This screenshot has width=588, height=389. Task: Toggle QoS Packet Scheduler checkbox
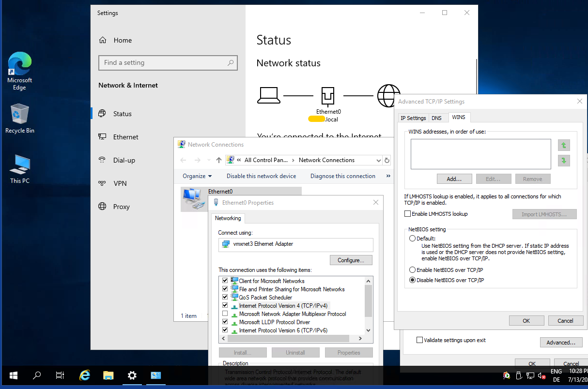[225, 297]
